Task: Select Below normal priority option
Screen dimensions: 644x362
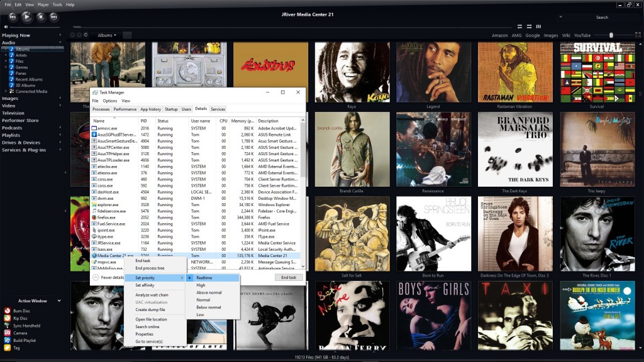Action: (x=213, y=307)
